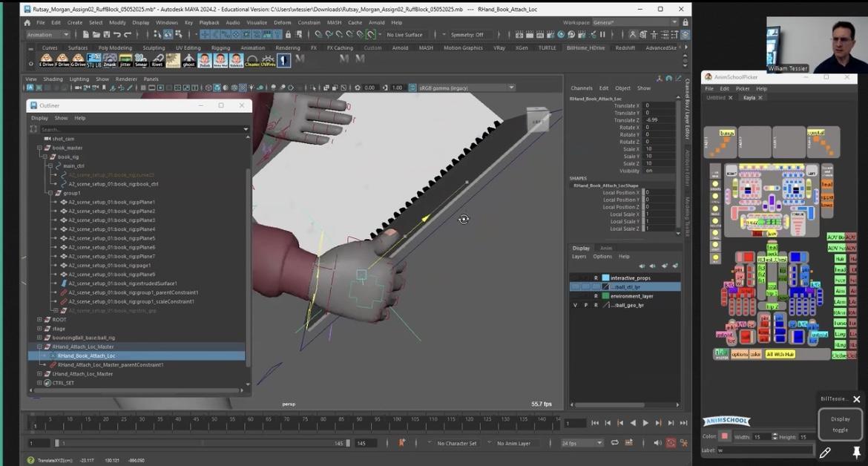Click the Smear shelf icon
The width and height of the screenshot is (868, 466).
click(x=141, y=60)
